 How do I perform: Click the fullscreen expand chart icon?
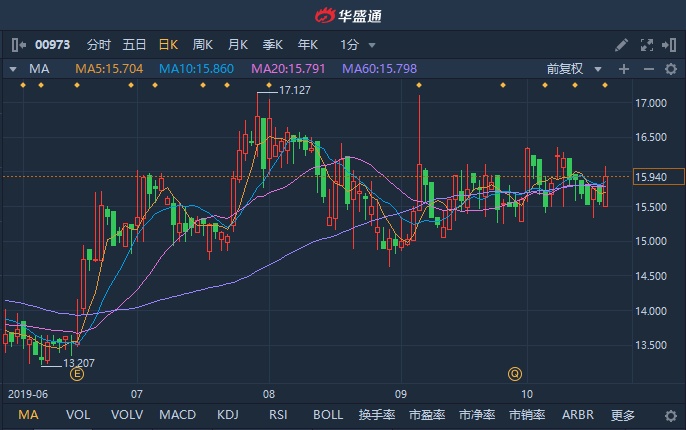point(645,45)
